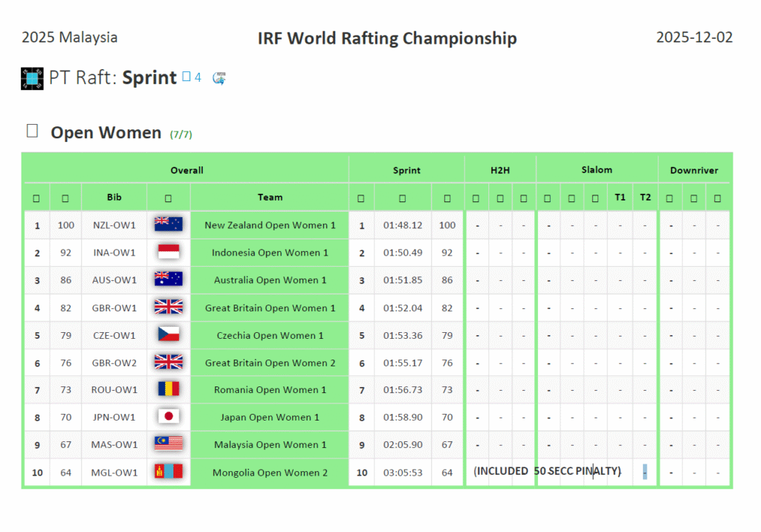
Task: Select the Downriver column group header
Action: pyautogui.click(x=693, y=170)
